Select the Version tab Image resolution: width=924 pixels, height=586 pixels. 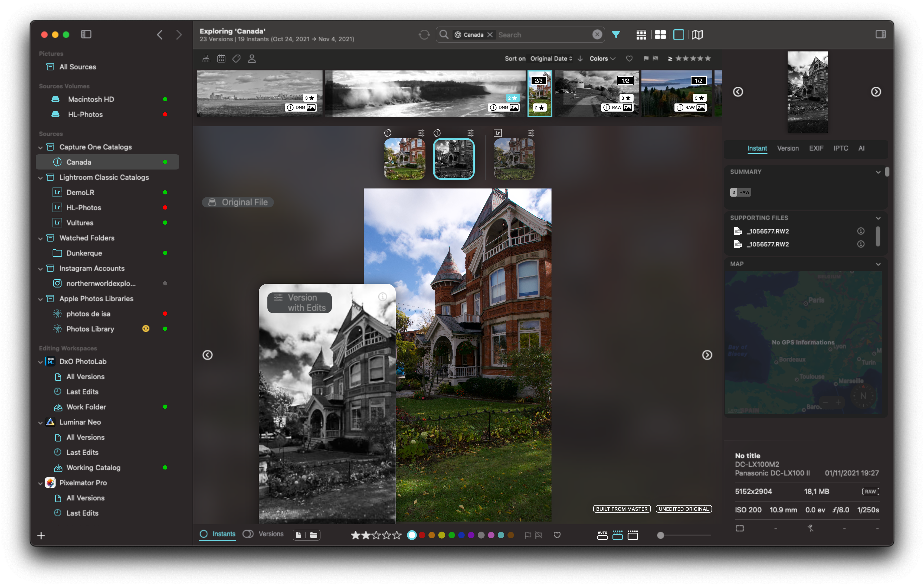pos(788,148)
